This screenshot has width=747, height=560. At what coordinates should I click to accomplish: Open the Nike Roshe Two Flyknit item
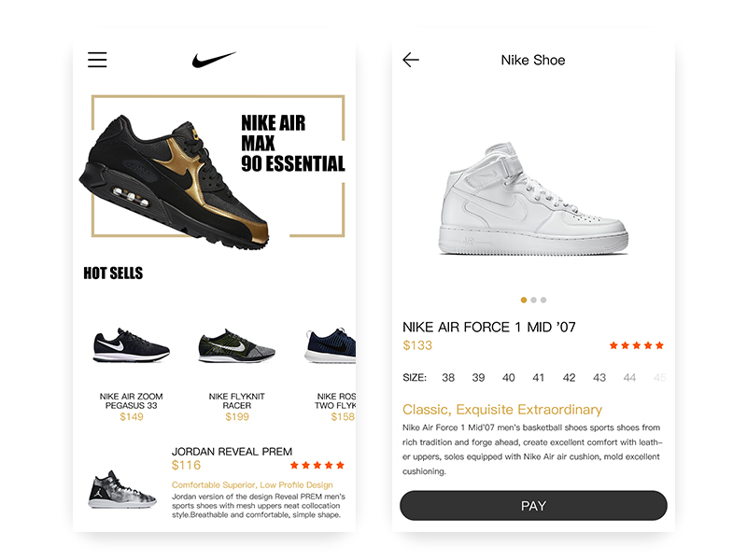coord(331,346)
